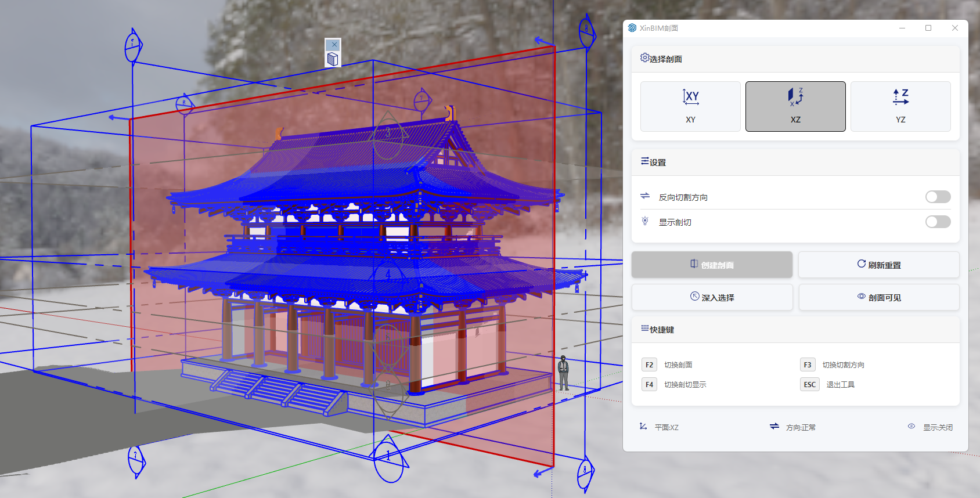Click the F2 切换剖面 shortcut key
Screen dimensions: 980x498
click(x=649, y=365)
